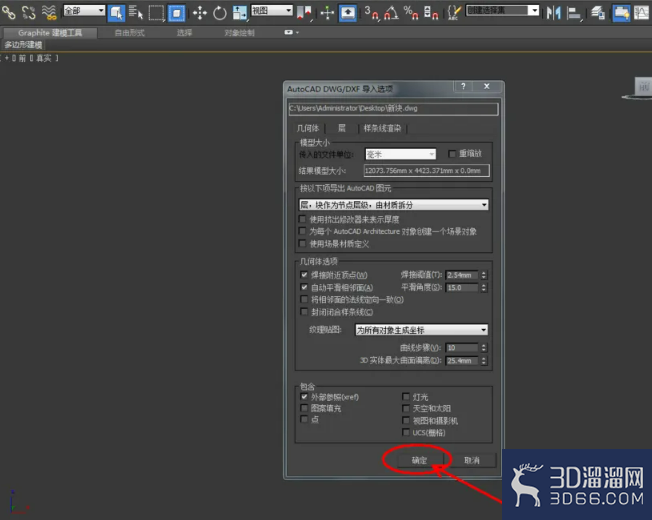
Task: Enable 封闭闭合样条线 checkbox
Action: point(304,312)
